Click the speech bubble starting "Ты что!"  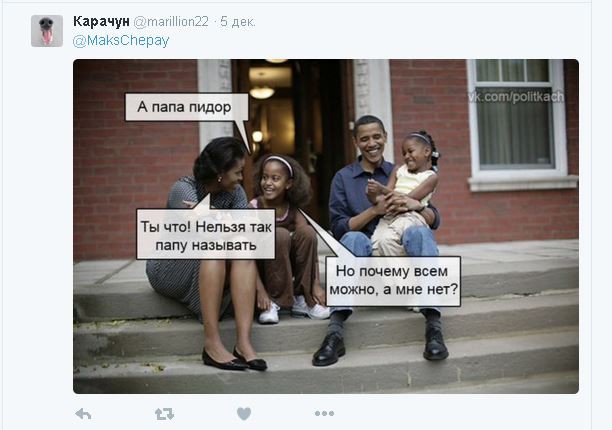tap(206, 234)
